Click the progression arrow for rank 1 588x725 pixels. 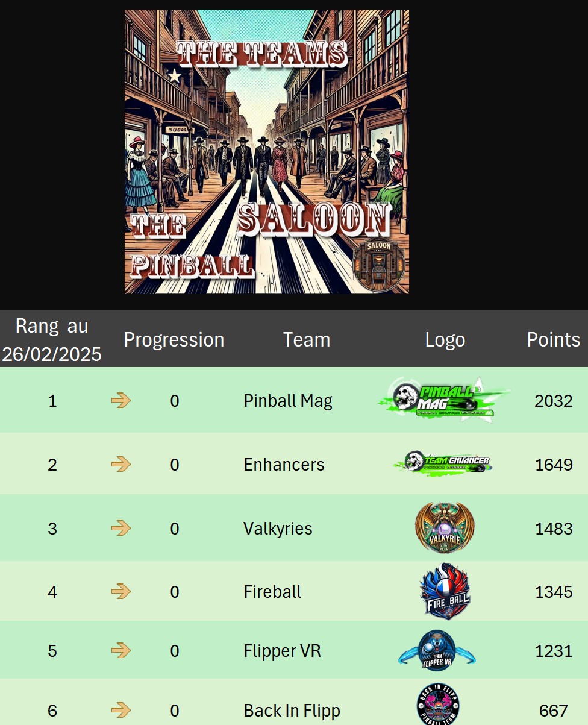(121, 400)
